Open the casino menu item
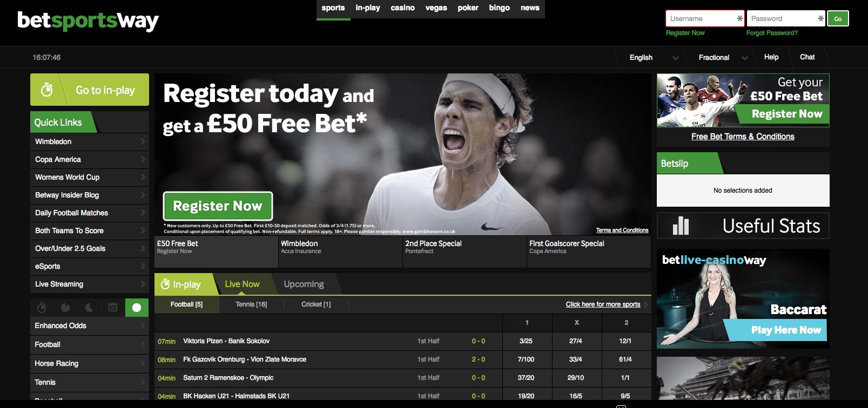This screenshot has height=408, width=868. tap(403, 8)
